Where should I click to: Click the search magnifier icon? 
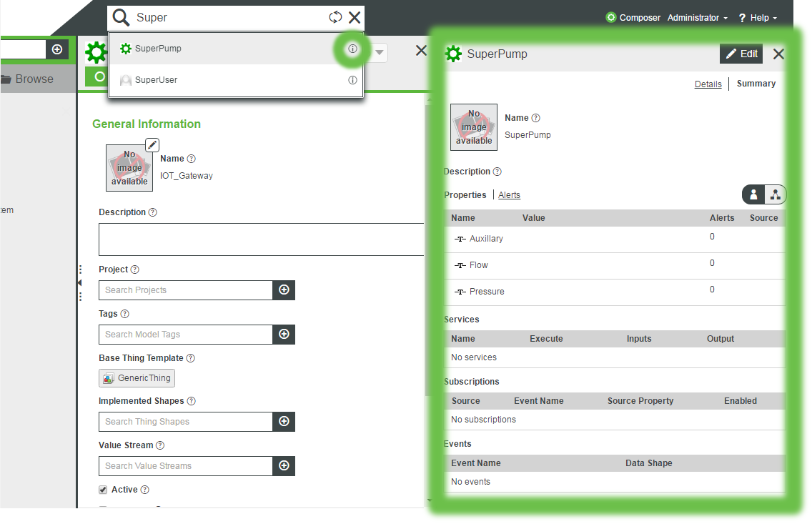click(121, 17)
